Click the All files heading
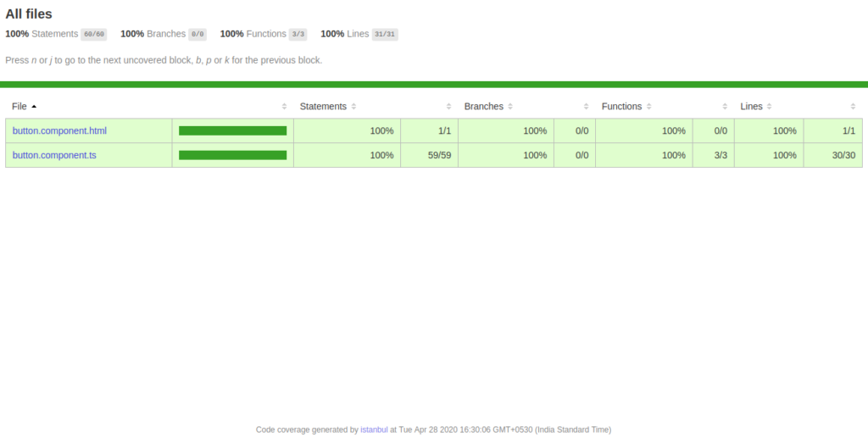The height and width of the screenshot is (443, 868). (29, 14)
